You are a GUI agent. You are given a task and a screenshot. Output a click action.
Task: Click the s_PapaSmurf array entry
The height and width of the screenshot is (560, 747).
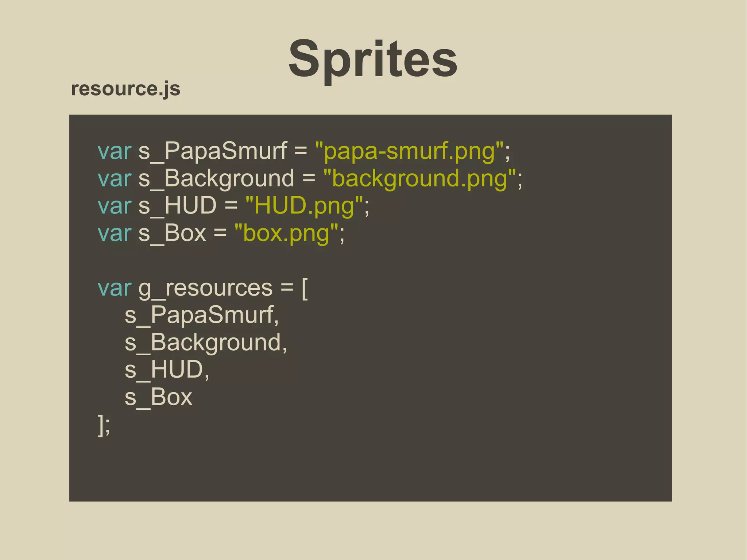(x=202, y=316)
